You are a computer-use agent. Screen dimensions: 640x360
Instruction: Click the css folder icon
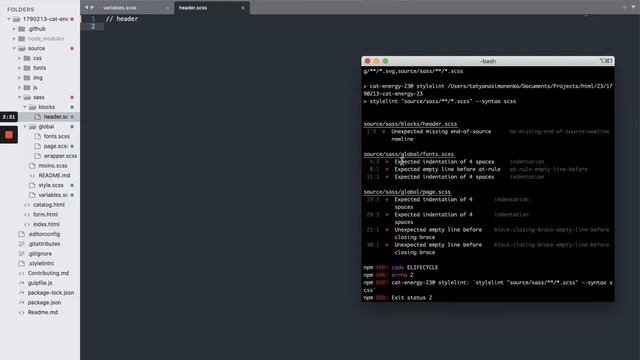27,58
